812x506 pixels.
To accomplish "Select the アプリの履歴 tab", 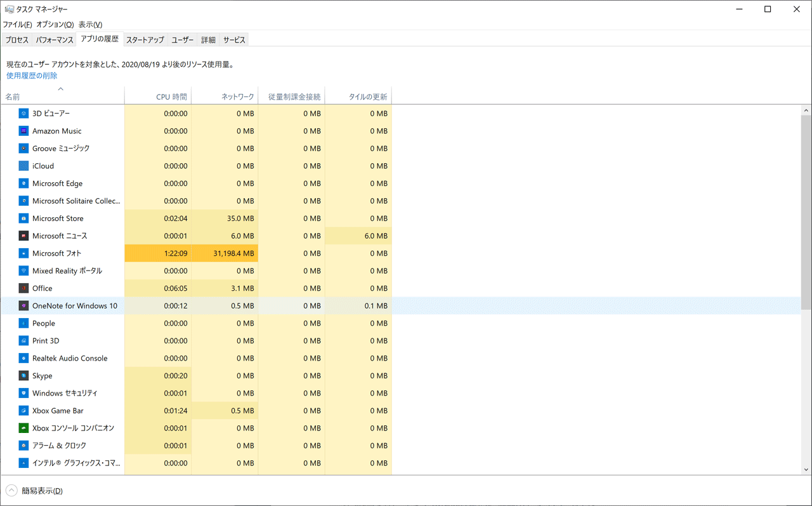I will pyautogui.click(x=100, y=39).
